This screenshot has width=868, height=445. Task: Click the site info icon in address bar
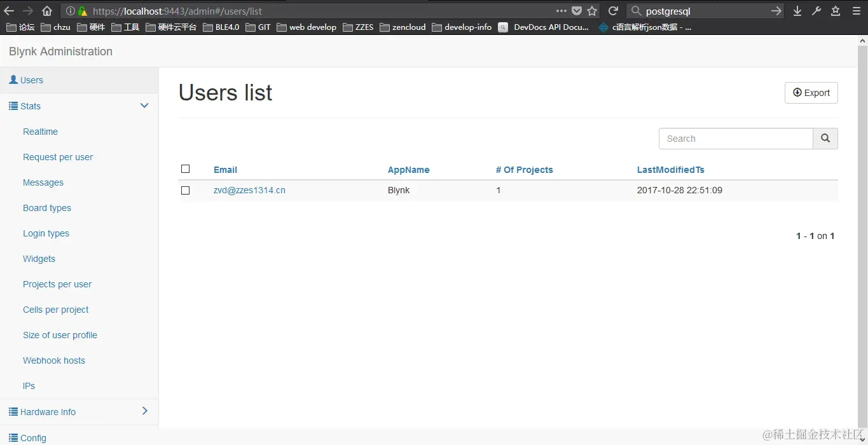71,11
